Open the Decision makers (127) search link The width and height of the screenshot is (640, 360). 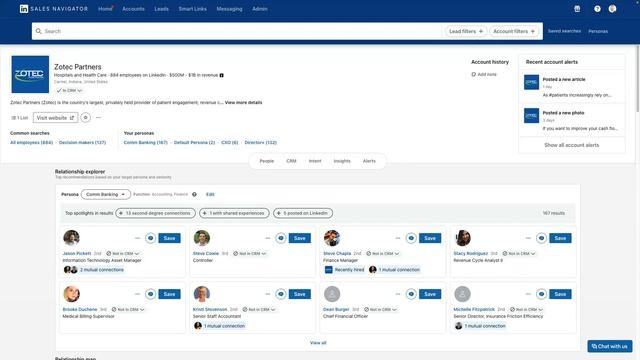(82, 142)
